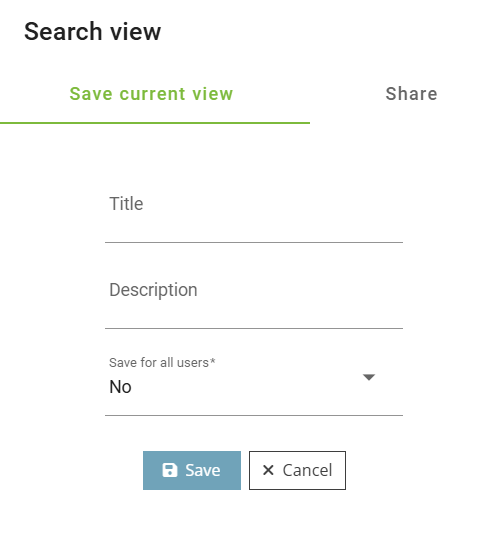The image size is (504, 536).
Task: Focus the Title input field
Action: [x=254, y=214]
